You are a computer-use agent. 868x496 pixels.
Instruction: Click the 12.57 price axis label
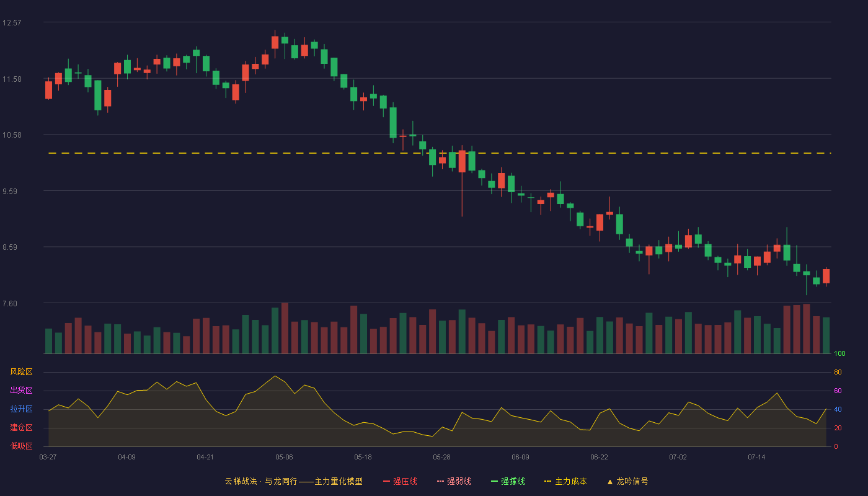[x=12, y=23]
